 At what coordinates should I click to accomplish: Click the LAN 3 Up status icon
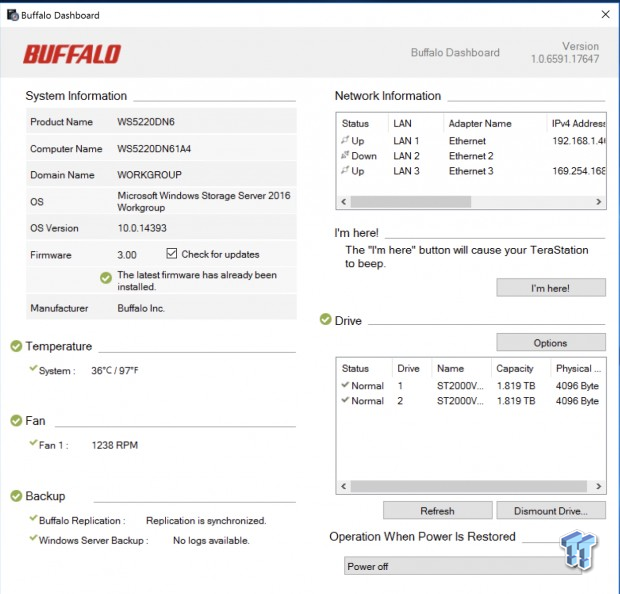click(x=345, y=170)
